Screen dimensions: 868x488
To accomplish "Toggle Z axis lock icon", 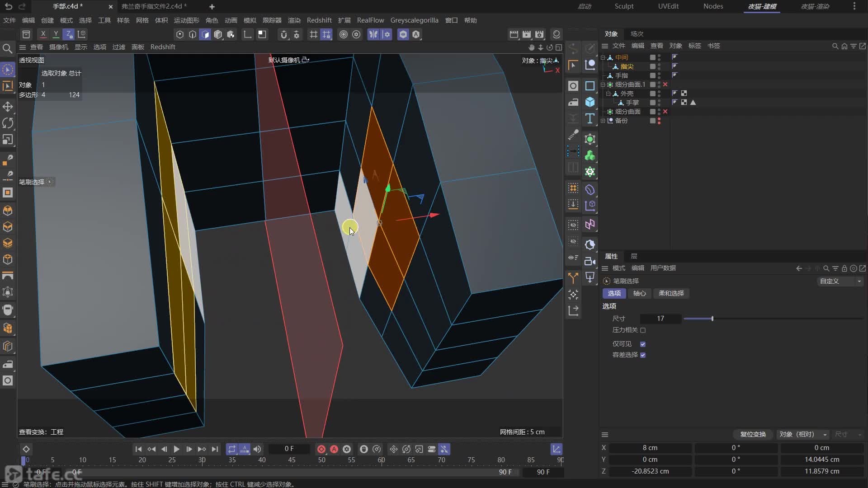I will click(68, 34).
